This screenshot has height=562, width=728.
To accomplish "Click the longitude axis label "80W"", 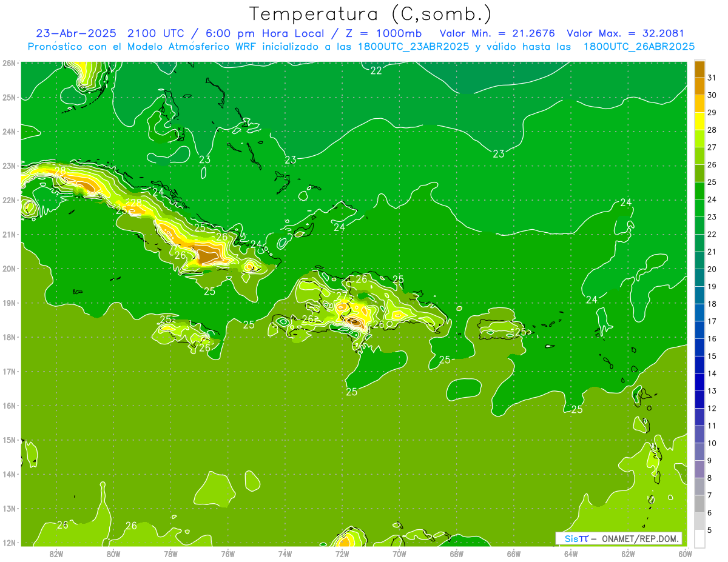I will [113, 554].
